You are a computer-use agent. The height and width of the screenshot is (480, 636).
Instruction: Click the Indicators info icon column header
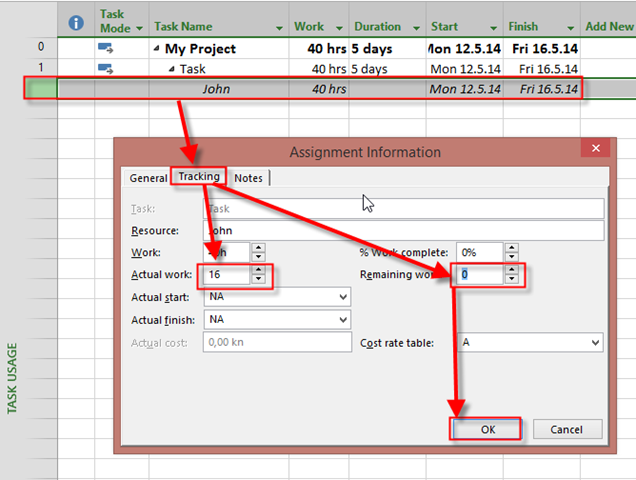(76, 22)
